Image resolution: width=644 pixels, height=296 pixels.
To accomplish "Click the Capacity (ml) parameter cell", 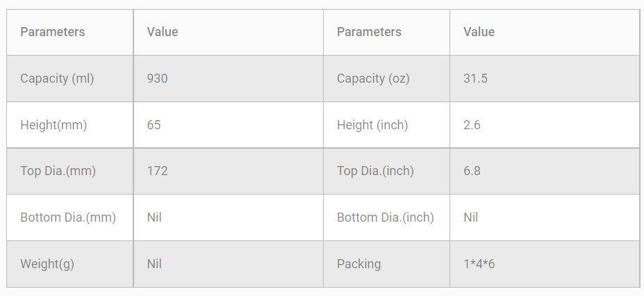I will coord(57,79).
